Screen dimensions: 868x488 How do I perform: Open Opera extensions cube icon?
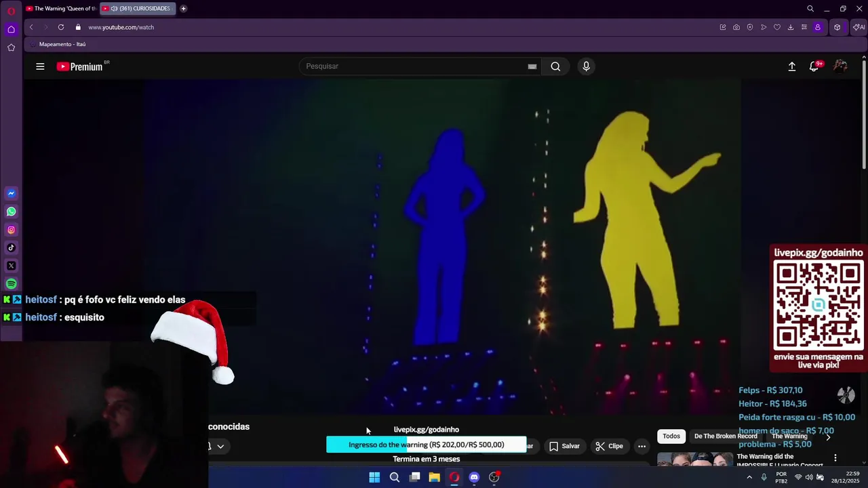837,27
